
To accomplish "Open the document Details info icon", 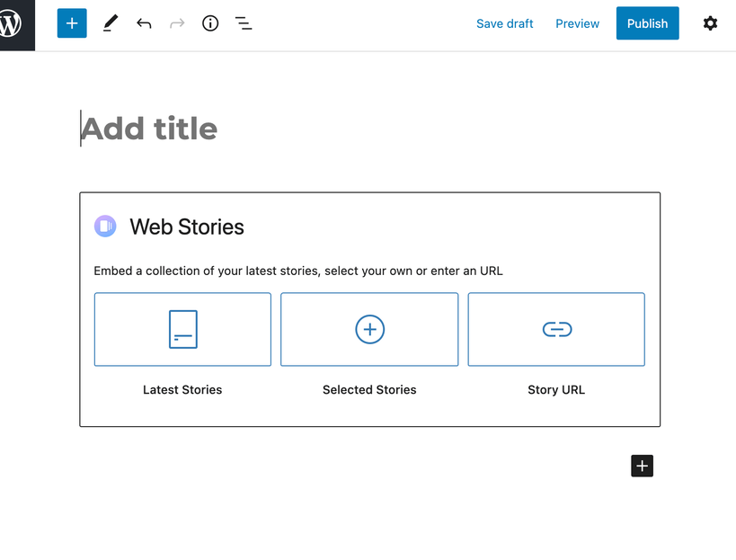I will [x=210, y=23].
